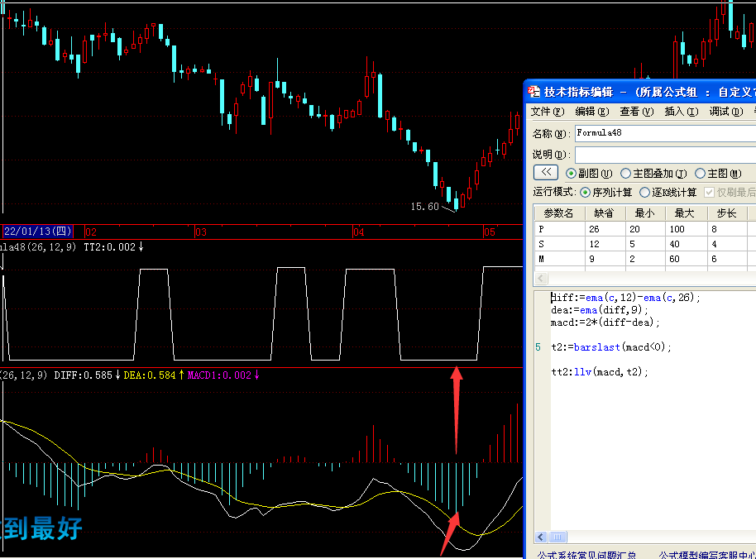Select 逐K线计算 run mode

[x=644, y=193]
